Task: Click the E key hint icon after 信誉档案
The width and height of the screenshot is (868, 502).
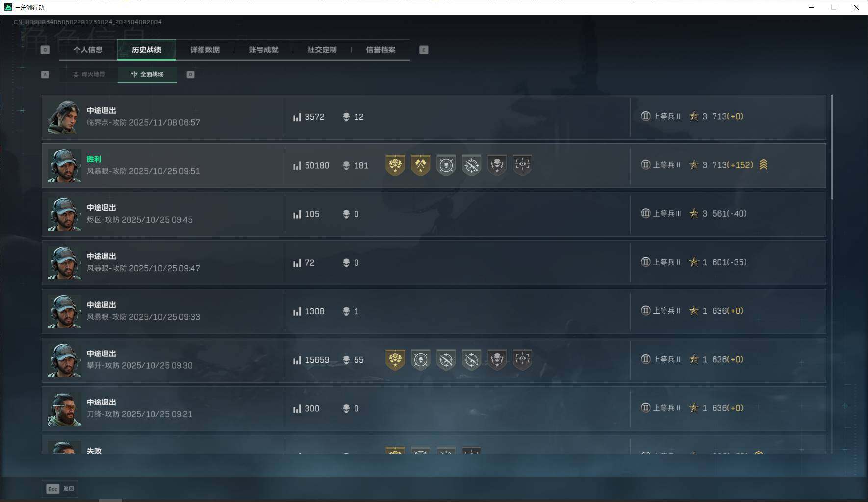Action: pos(424,50)
